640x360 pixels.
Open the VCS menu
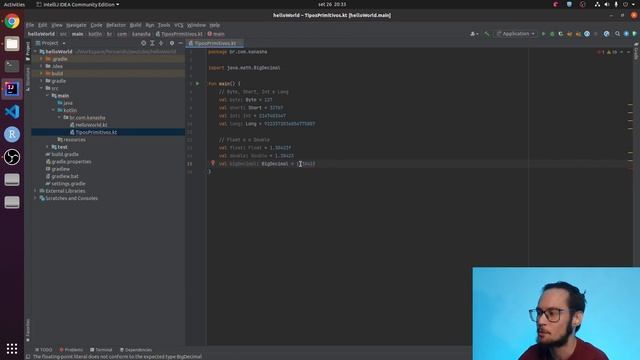tap(179, 25)
